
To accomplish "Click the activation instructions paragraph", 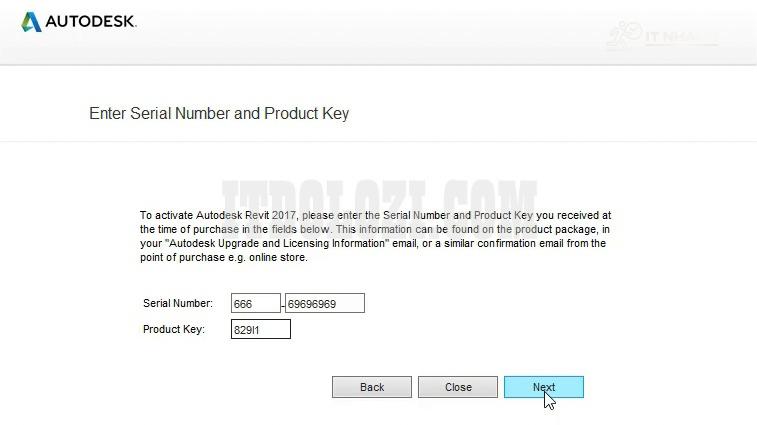I will pyautogui.click(x=374, y=236).
